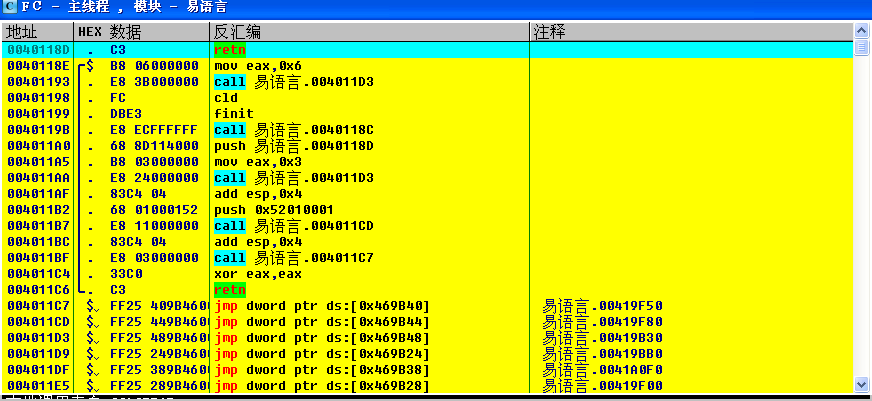Click jmp dword ptr ds:[0x469B44]
Viewport: 872px width, 401px height.
pos(321,322)
